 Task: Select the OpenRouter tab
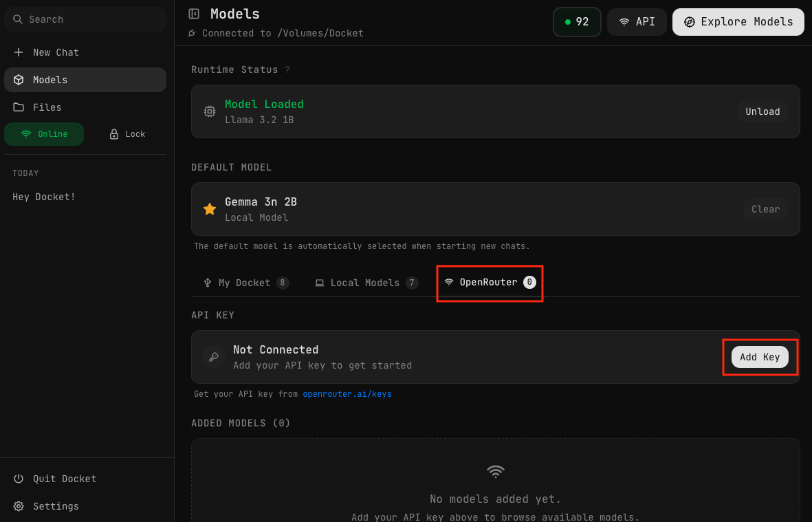(x=489, y=282)
